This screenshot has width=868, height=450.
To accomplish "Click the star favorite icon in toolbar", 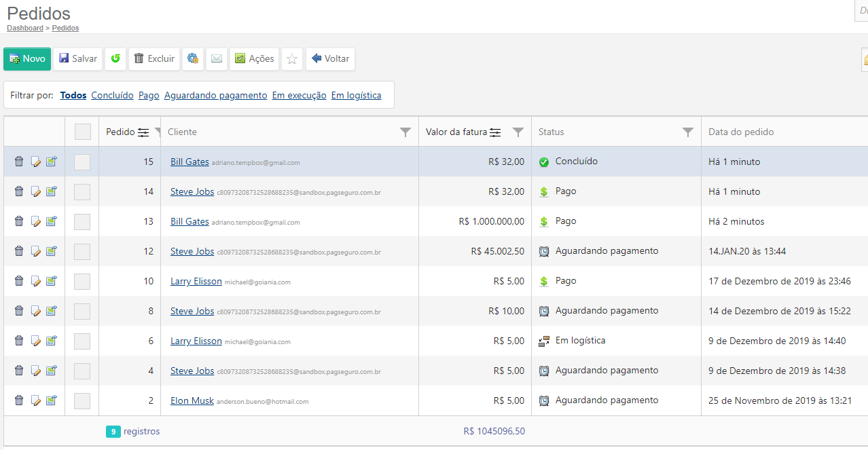I will [292, 59].
